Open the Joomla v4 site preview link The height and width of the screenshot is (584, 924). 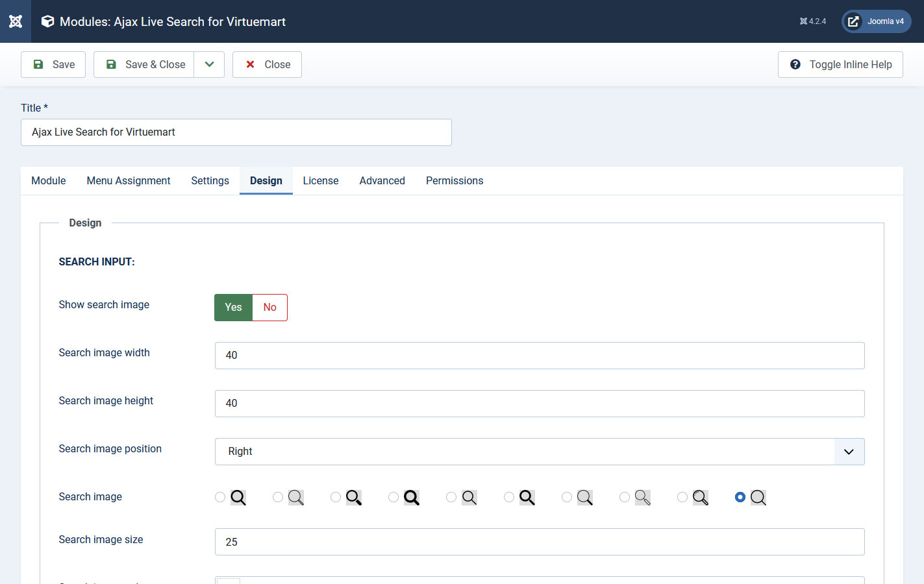[877, 21]
